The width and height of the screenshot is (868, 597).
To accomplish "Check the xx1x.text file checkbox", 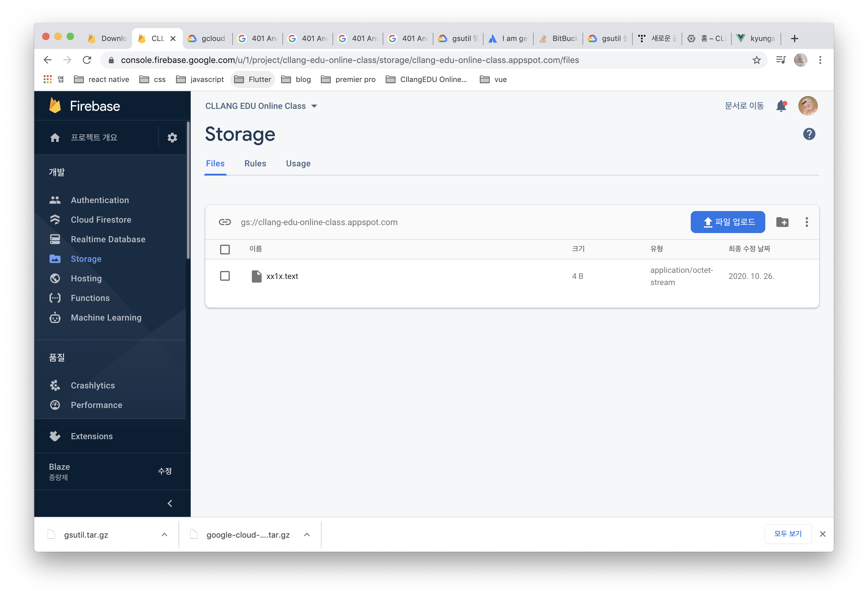I will tap(225, 276).
